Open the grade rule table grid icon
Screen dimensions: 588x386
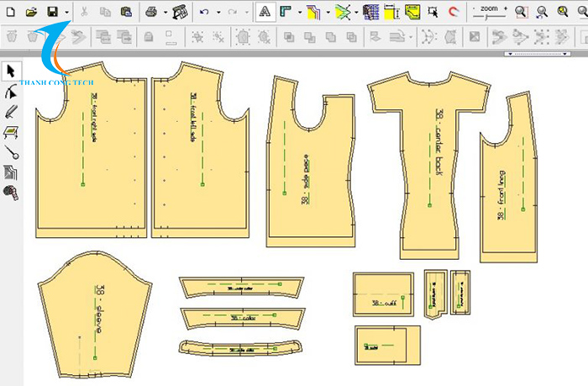click(371, 12)
